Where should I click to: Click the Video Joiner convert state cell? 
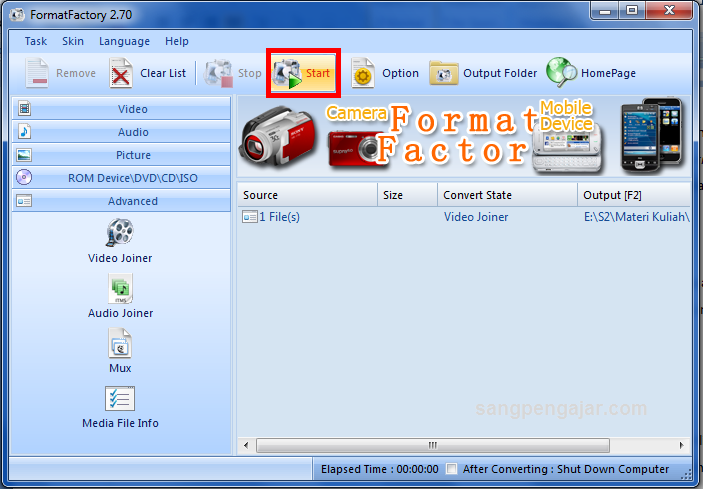(476, 217)
